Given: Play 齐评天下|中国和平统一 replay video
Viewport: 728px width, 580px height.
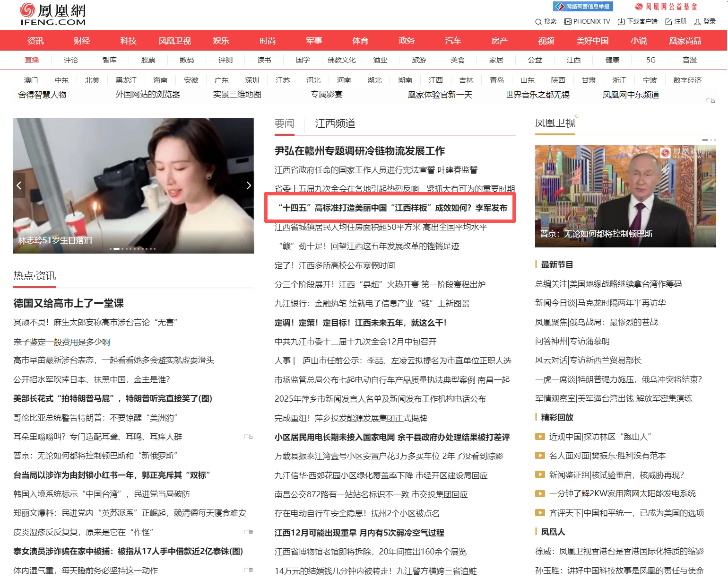Looking at the screenshot, I should coord(540,513).
